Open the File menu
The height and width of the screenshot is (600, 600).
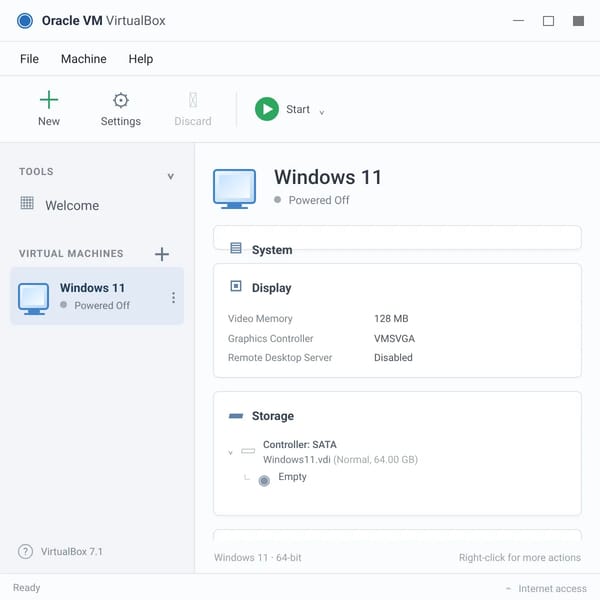coord(29,59)
